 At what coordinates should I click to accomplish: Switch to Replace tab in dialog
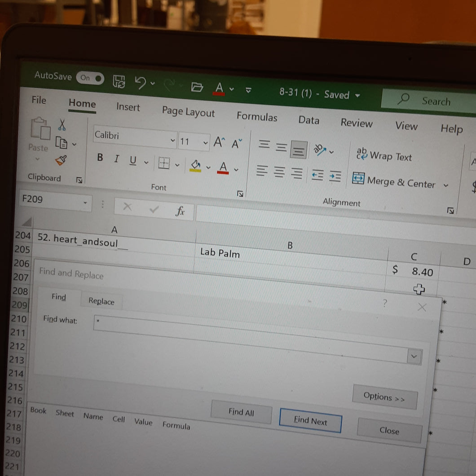101,301
